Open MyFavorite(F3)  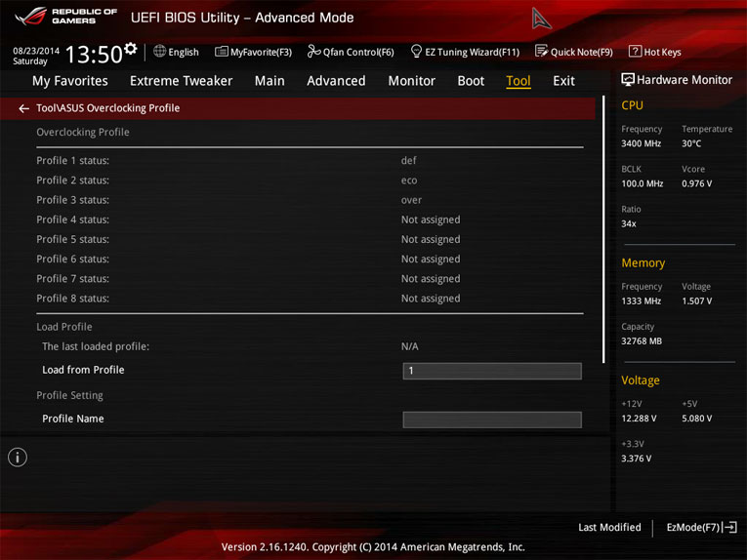pyautogui.click(x=254, y=52)
